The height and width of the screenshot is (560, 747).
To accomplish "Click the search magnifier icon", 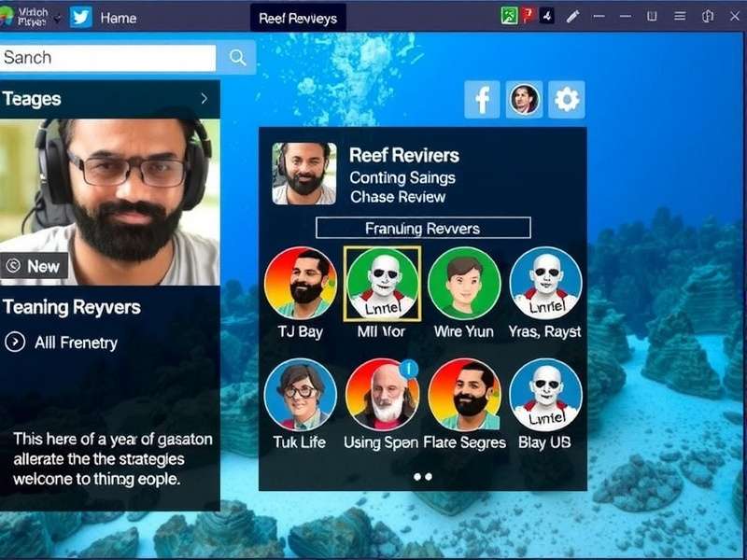I will [x=236, y=57].
